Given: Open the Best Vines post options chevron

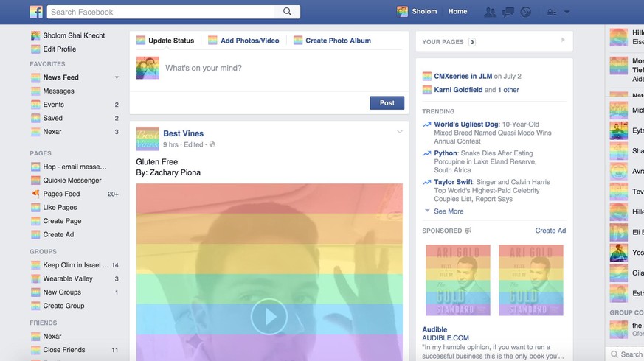Looking at the screenshot, I should tap(400, 132).
